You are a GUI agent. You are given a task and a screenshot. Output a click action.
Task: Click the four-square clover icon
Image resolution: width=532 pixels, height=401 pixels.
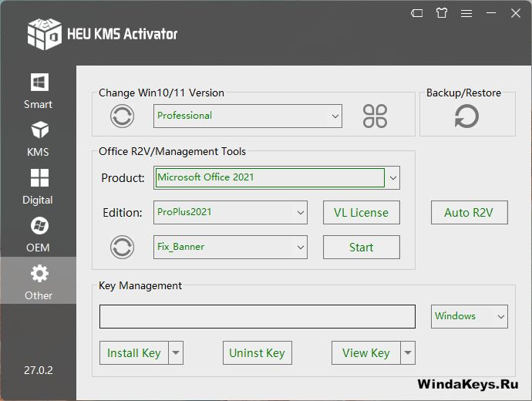375,116
